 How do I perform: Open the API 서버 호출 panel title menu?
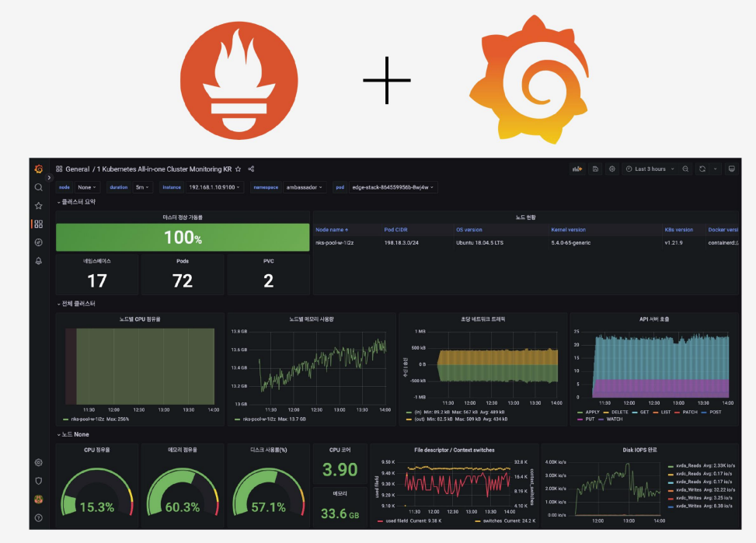[x=654, y=319]
